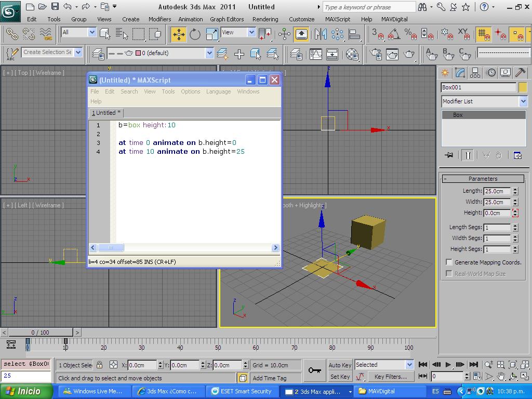Click the Top viewport label

click(x=23, y=73)
